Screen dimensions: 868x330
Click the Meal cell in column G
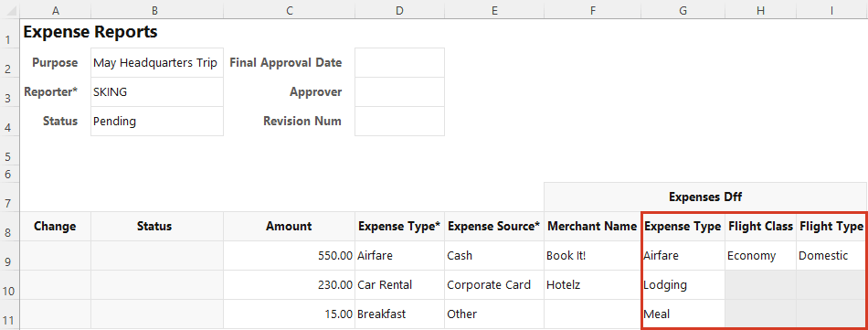[683, 314]
